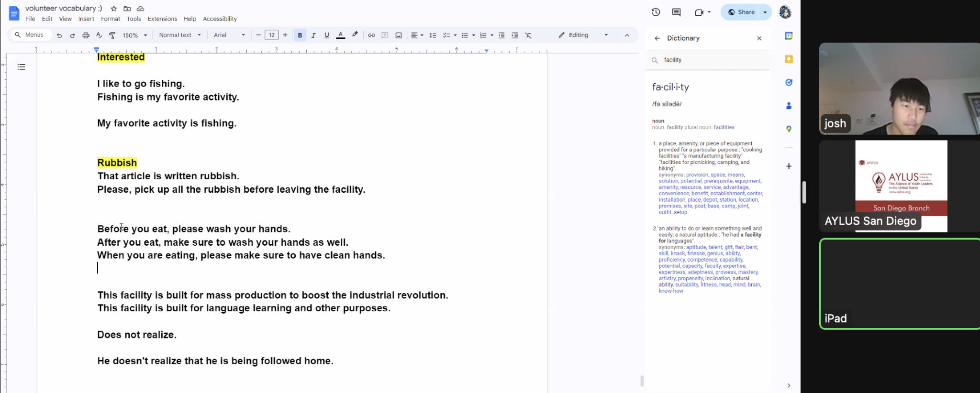Viewport: 980px width, 393px height.
Task: Open the File menu
Action: 30,19
